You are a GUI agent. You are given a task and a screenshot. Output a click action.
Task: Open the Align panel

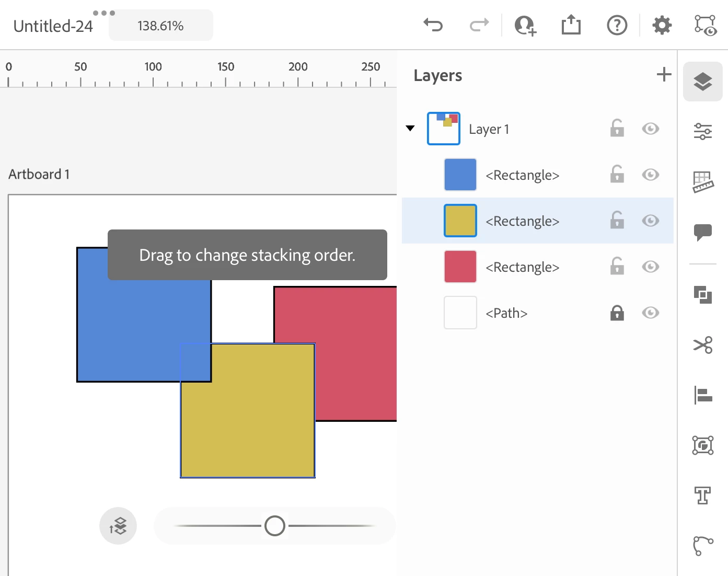point(703,395)
